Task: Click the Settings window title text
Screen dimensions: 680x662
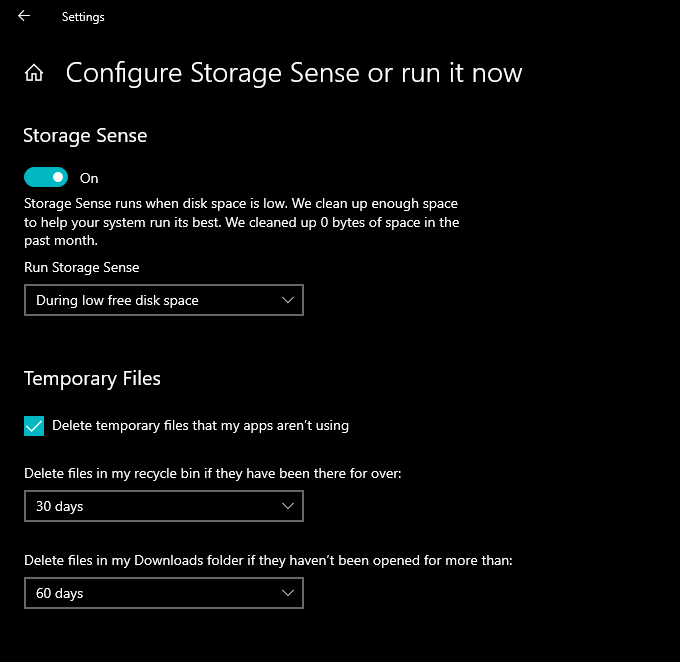Action: 83,17
